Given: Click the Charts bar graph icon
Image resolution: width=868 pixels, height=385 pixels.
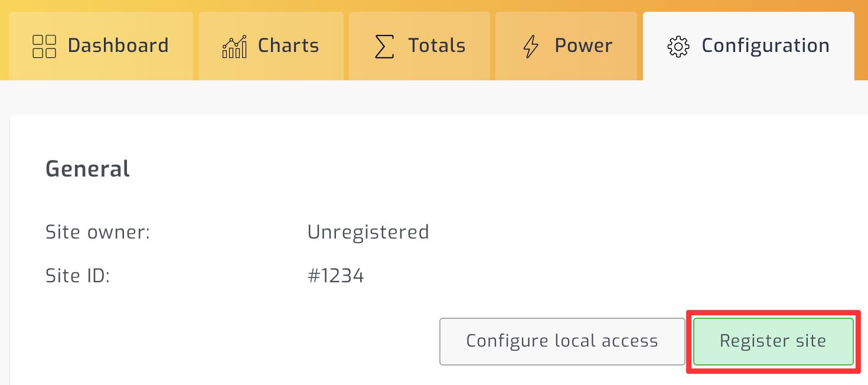Looking at the screenshot, I should [x=234, y=46].
